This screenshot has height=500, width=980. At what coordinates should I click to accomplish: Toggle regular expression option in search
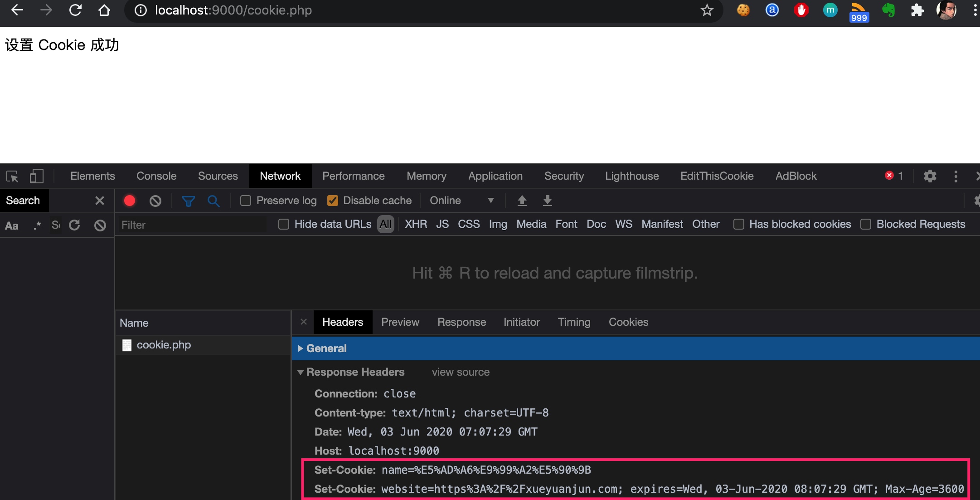37,225
